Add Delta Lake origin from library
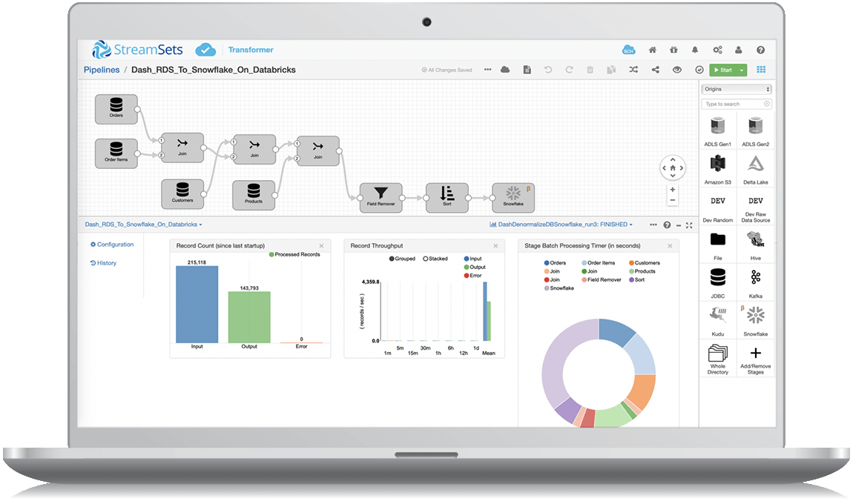 coord(756,169)
